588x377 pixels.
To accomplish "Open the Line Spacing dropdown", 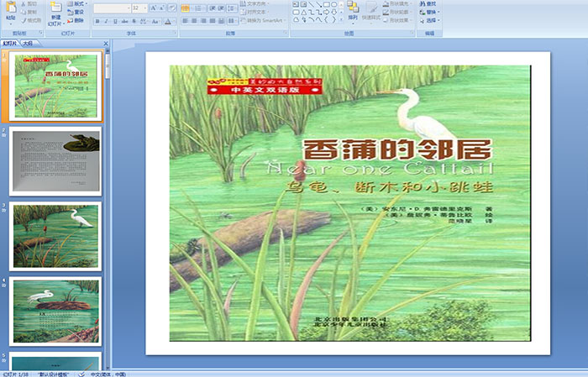I will (233, 8).
